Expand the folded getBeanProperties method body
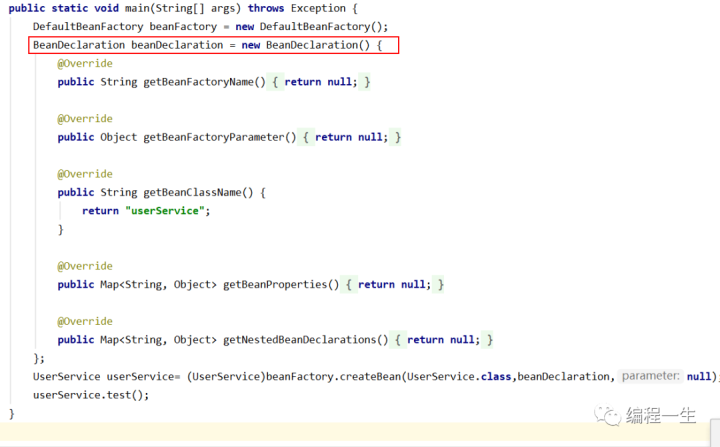 [349, 284]
